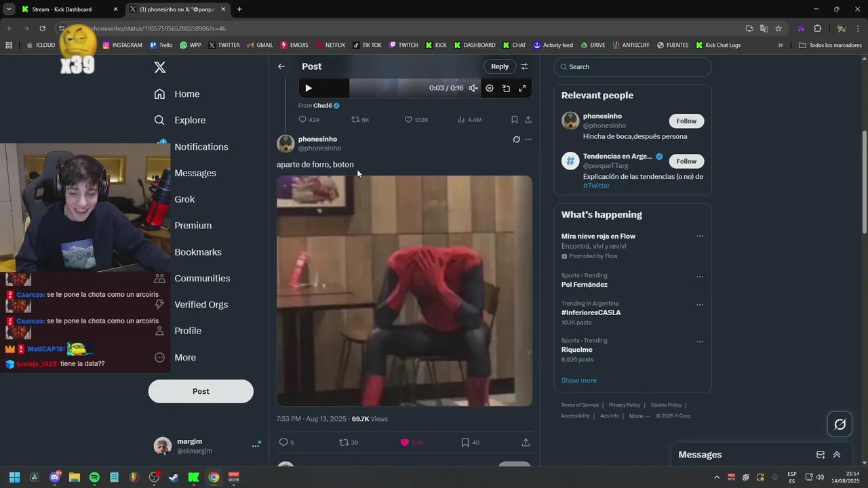Click Show more under trends
This screenshot has height=488, width=868.
point(579,380)
